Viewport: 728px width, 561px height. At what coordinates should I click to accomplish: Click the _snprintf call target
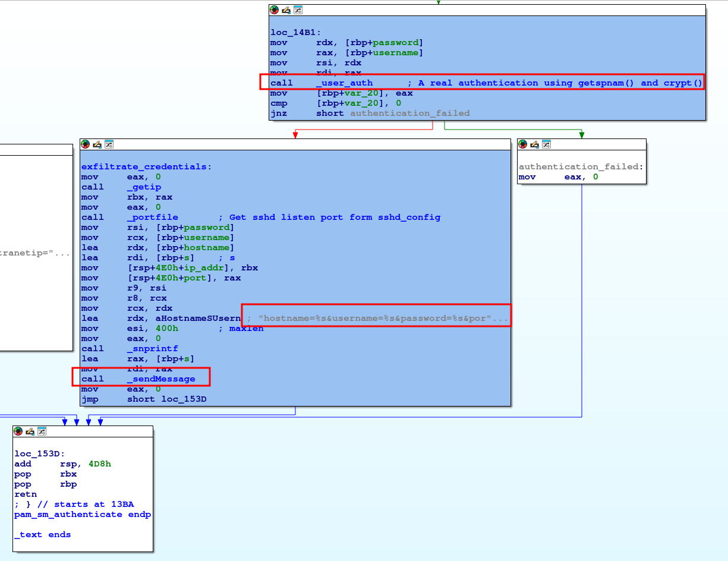[x=152, y=349]
